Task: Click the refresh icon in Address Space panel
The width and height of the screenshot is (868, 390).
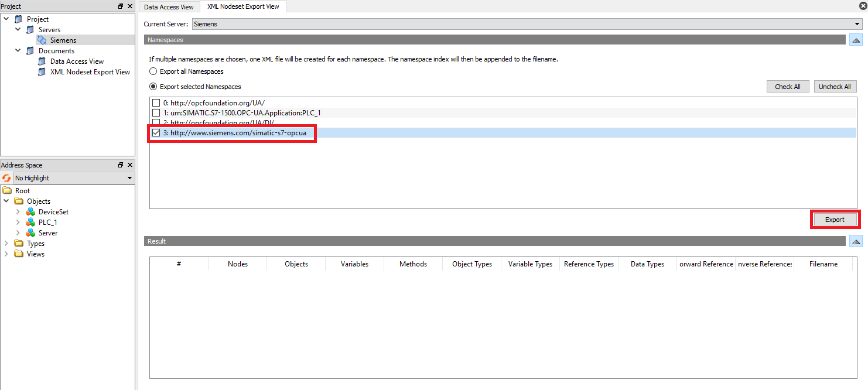Action: pos(6,178)
